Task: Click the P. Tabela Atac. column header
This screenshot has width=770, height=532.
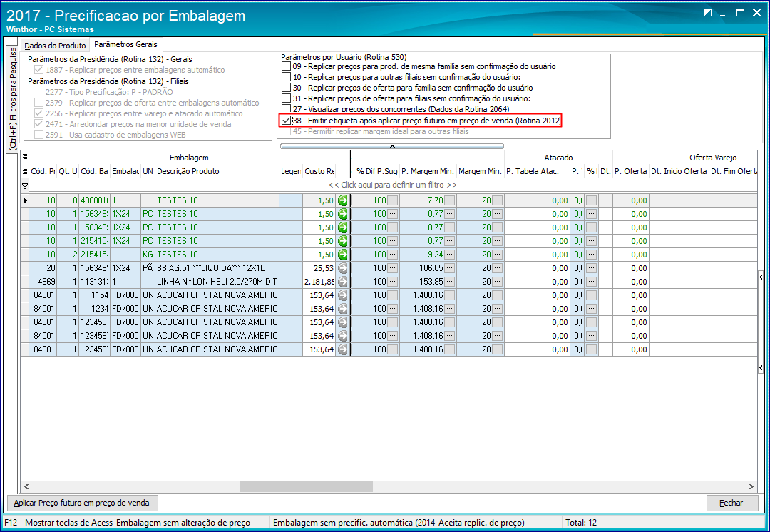Action: pyautogui.click(x=537, y=171)
